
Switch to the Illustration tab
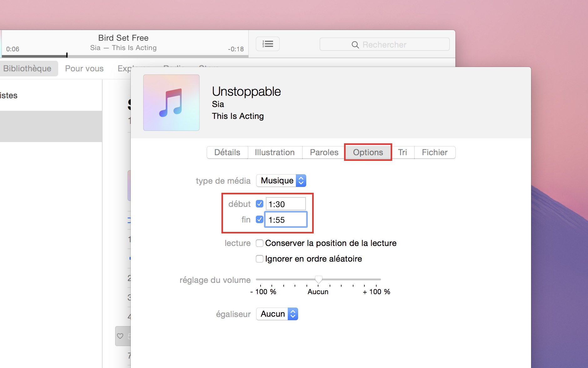click(x=275, y=152)
